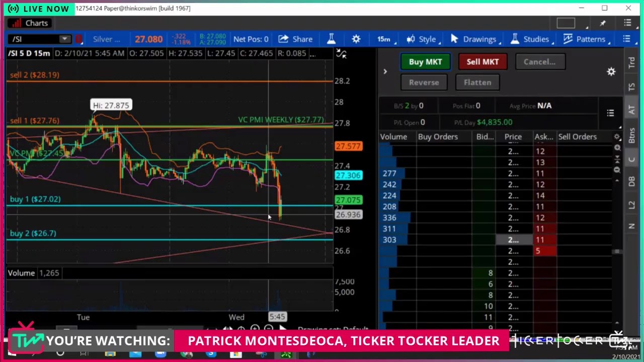Click the ask size 5 cell
The height and width of the screenshot is (362, 644).
544,251
